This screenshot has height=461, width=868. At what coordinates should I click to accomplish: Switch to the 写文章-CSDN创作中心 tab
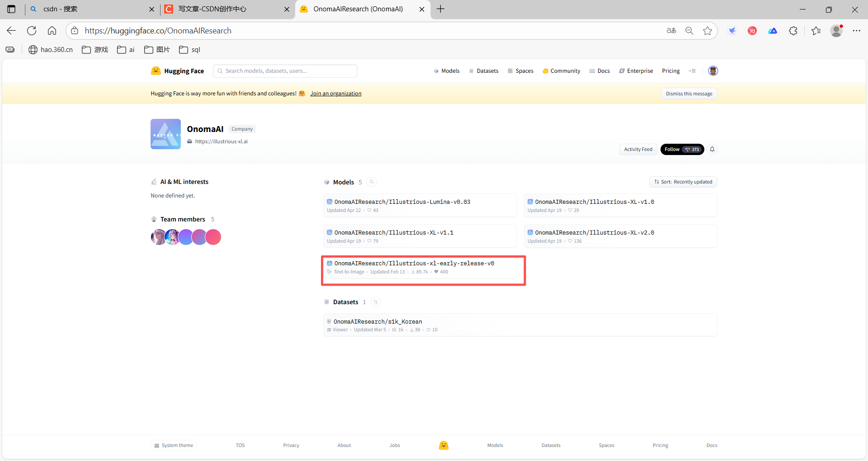(227, 9)
